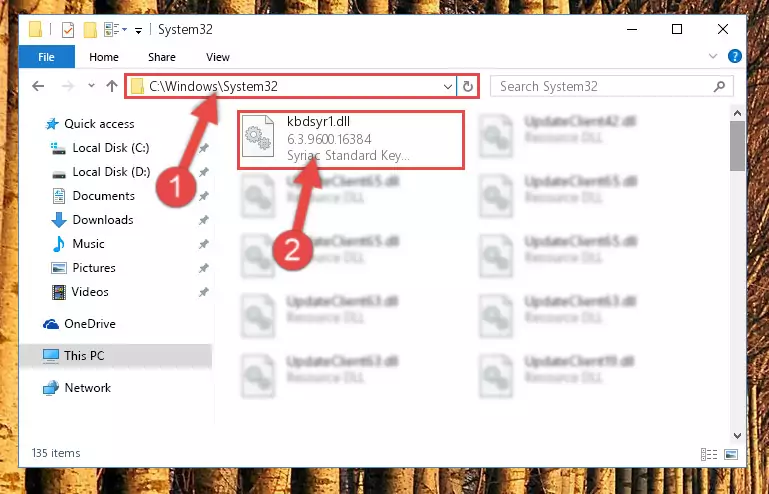This screenshot has width=769, height=494.
Task: Expand the address bar history dropdown
Action: [448, 87]
